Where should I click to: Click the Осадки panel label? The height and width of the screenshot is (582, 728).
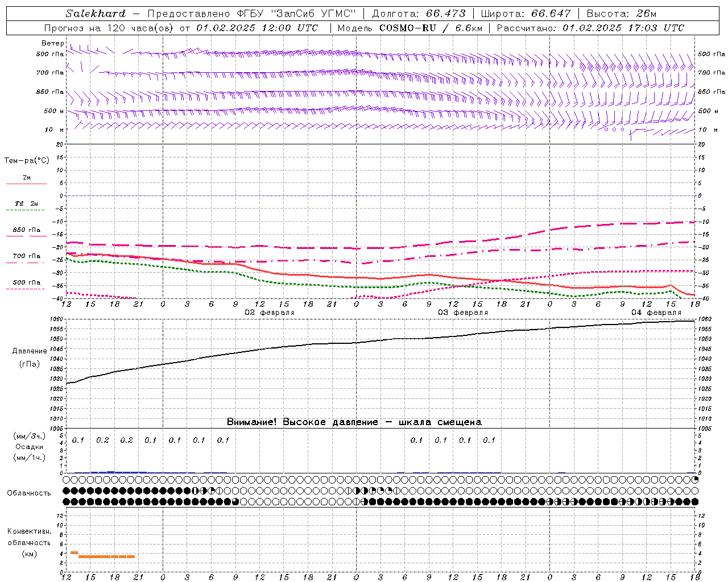(x=30, y=447)
